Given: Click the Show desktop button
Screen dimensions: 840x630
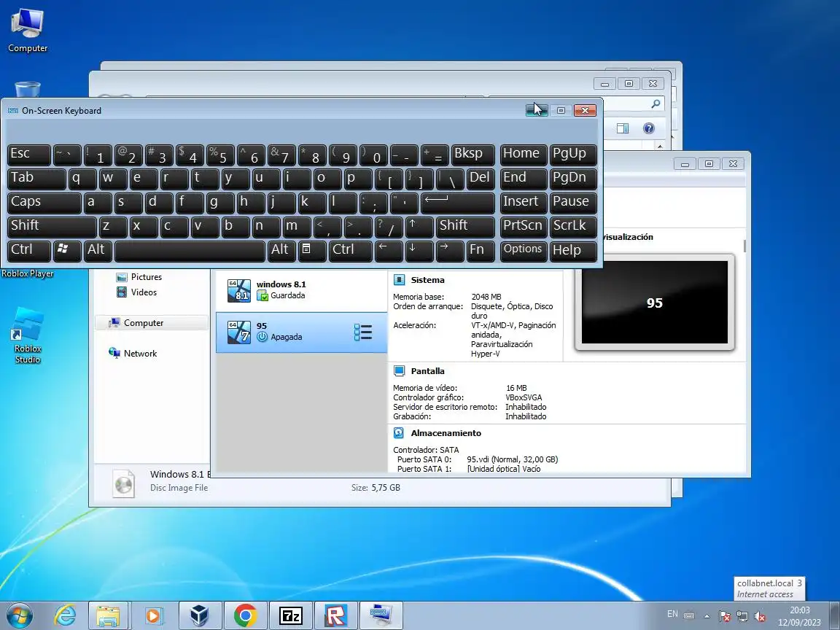Looking at the screenshot, I should point(835,615).
